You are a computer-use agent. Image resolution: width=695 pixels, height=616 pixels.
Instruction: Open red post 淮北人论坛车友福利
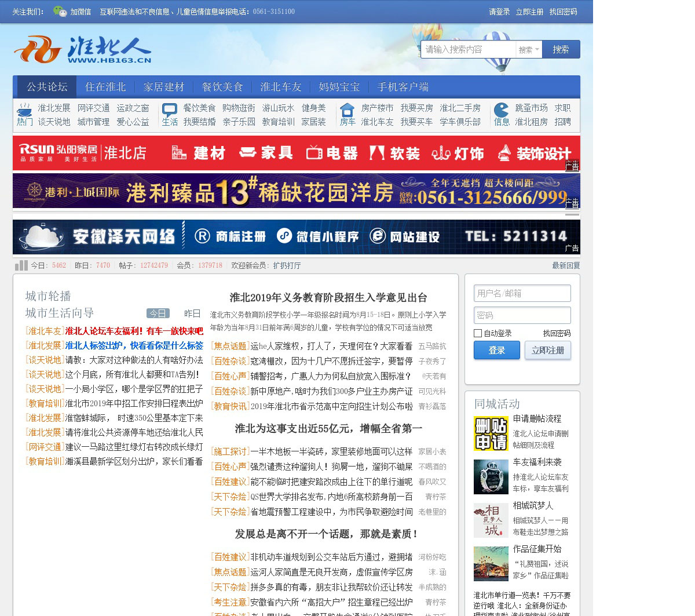(134, 331)
